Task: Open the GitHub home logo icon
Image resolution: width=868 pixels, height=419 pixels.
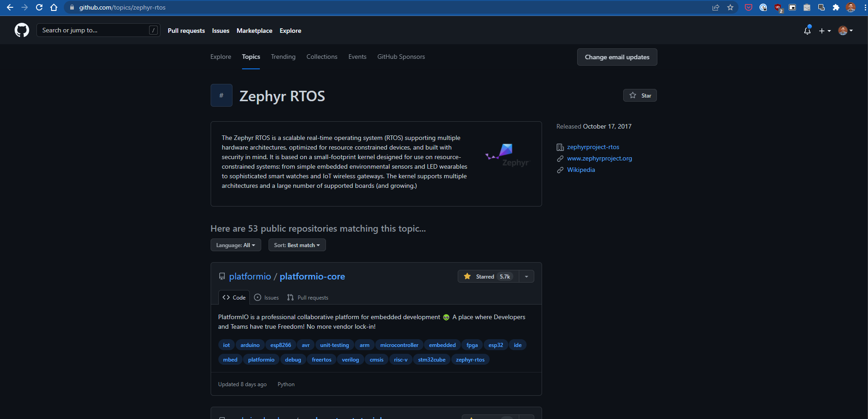Action: coord(21,30)
